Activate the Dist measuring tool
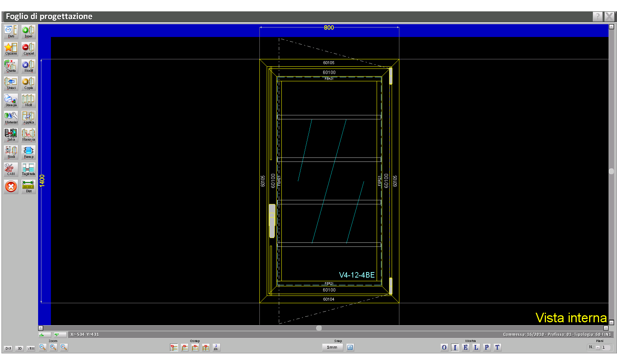Screen dimensions: 617x364 coord(28,187)
